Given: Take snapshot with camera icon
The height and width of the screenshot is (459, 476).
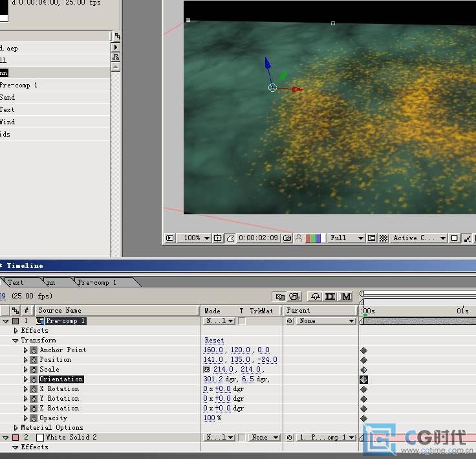Looking at the screenshot, I should (x=287, y=238).
